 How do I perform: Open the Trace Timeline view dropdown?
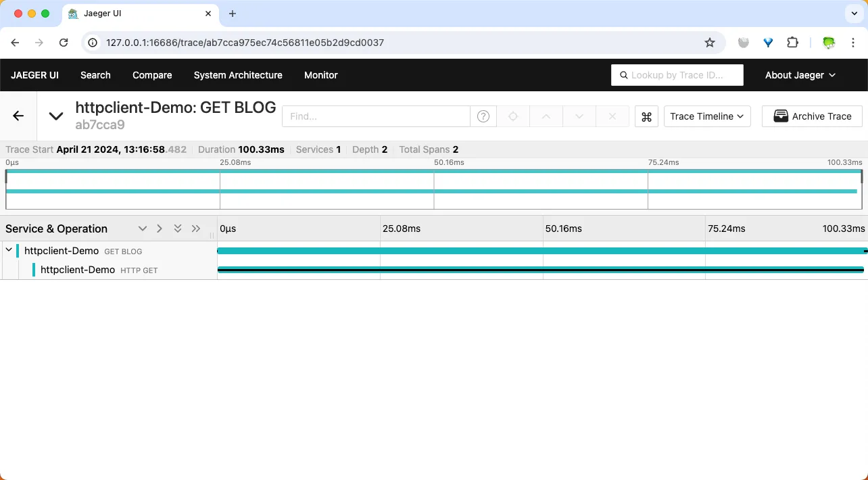(706, 116)
